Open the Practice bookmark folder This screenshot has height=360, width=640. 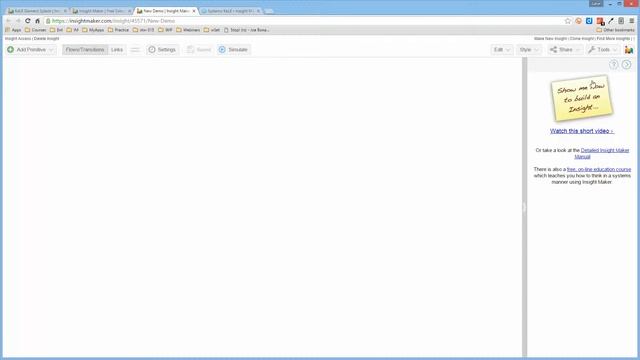tap(118, 30)
